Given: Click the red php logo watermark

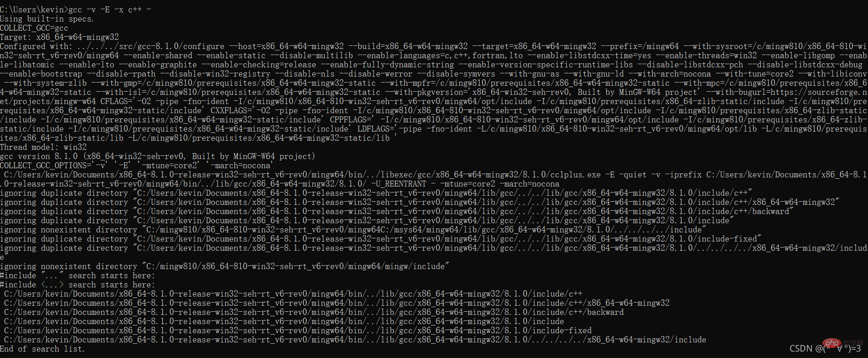Looking at the screenshot, I should 832,343.
